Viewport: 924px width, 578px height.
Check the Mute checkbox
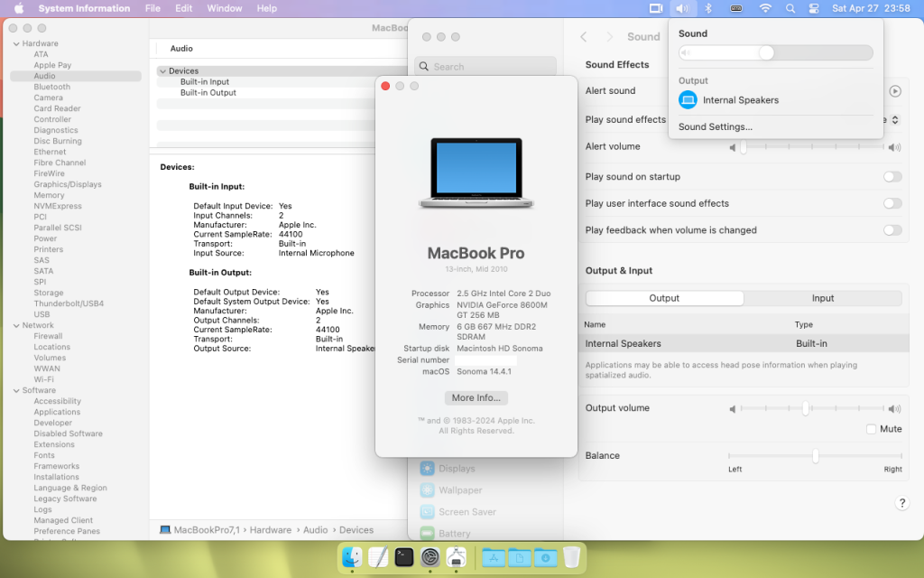[x=872, y=429]
